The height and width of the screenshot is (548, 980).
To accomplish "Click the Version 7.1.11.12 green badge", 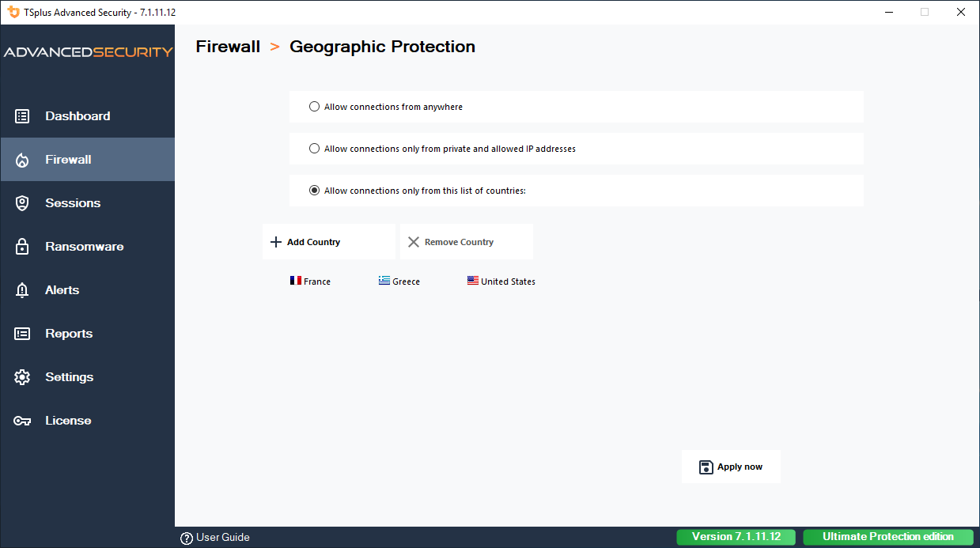I will point(736,537).
